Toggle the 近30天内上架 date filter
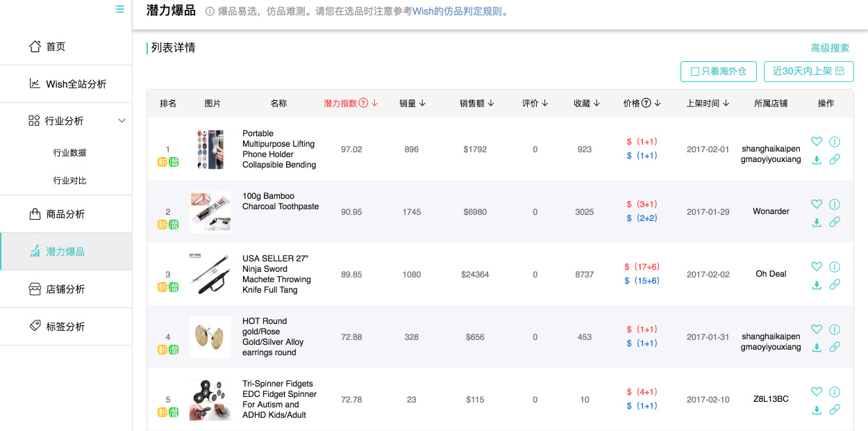This screenshot has height=431, width=868. [x=808, y=72]
